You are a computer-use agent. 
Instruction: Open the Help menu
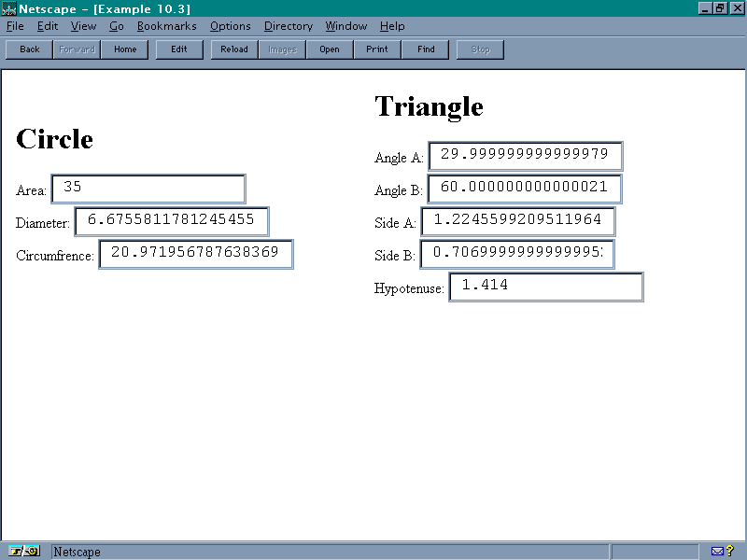coord(392,26)
